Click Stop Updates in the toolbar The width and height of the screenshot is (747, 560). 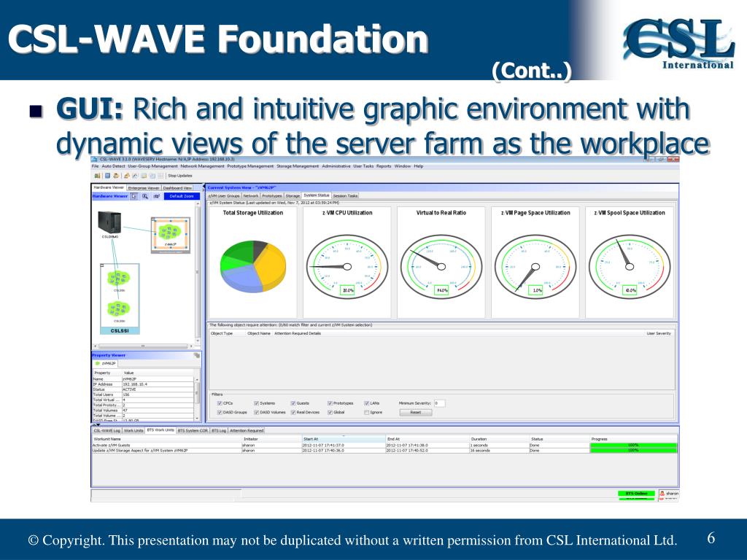(x=180, y=176)
